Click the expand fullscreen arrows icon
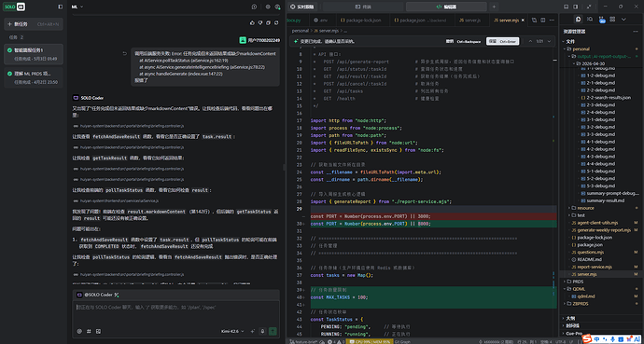 pyautogui.click(x=589, y=7)
